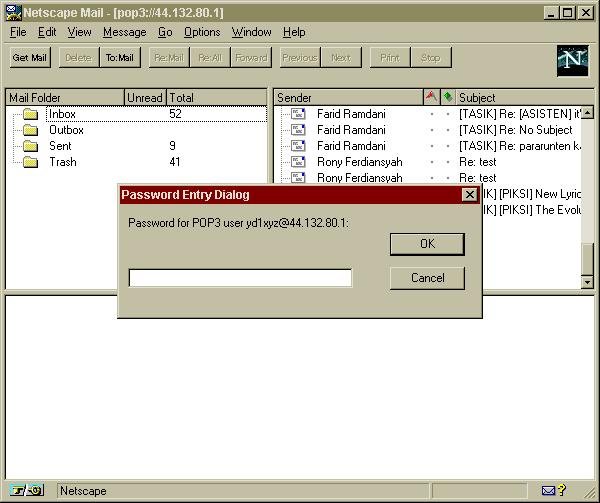Toggle flag dot on Re: No Subject row
This screenshot has height=503, width=600.
click(432, 130)
